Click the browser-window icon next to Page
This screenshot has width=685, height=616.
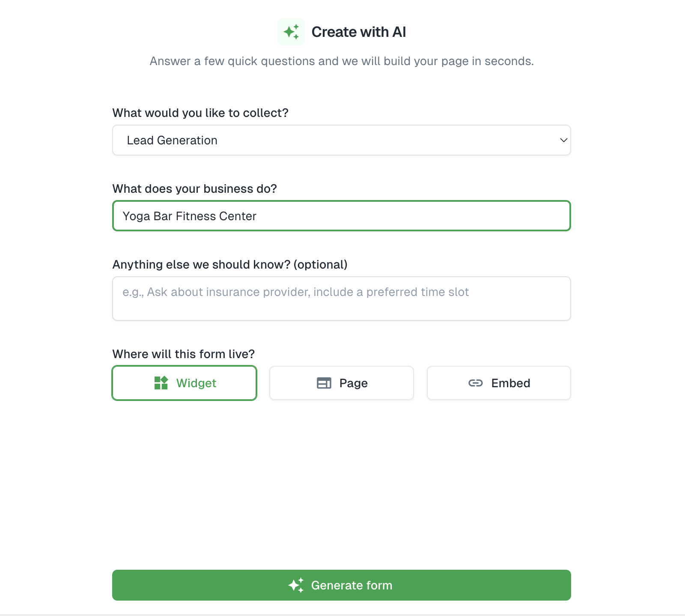click(x=325, y=383)
